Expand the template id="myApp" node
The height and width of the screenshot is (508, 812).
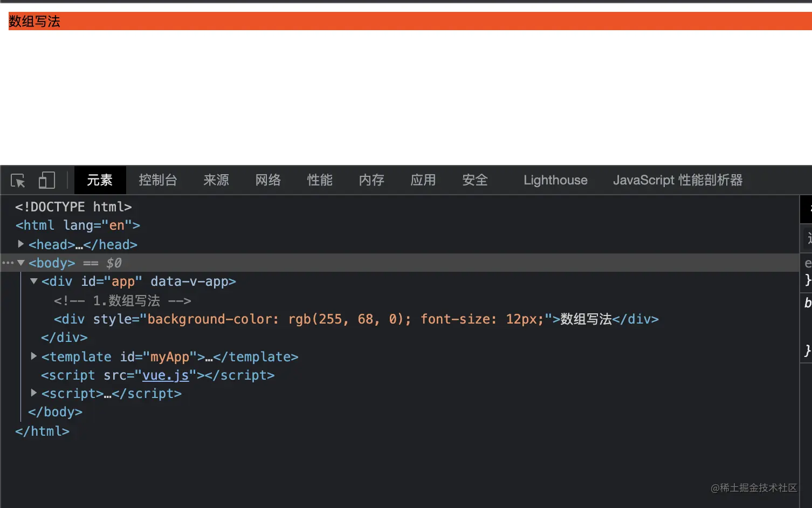click(33, 356)
